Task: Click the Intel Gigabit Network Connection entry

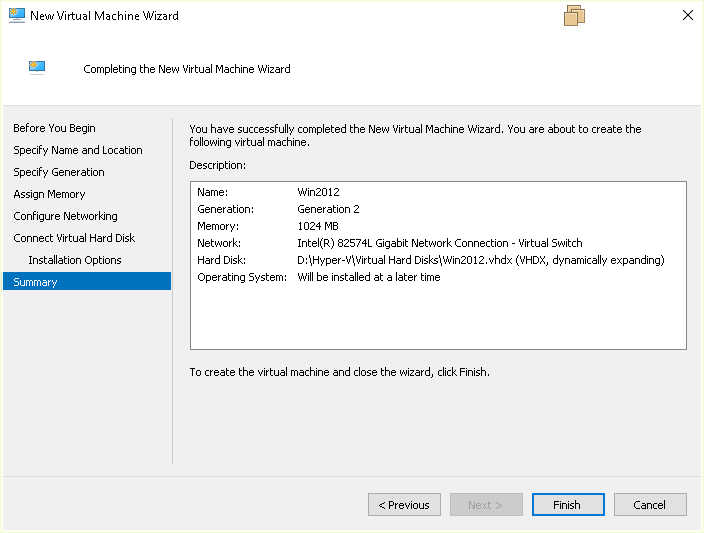Action: pyautogui.click(x=439, y=243)
